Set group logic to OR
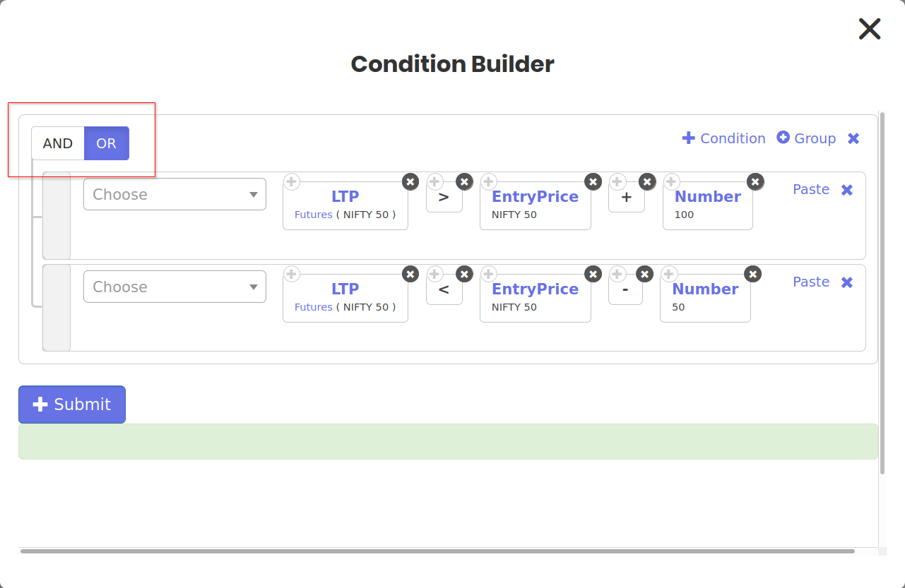 [x=106, y=143]
